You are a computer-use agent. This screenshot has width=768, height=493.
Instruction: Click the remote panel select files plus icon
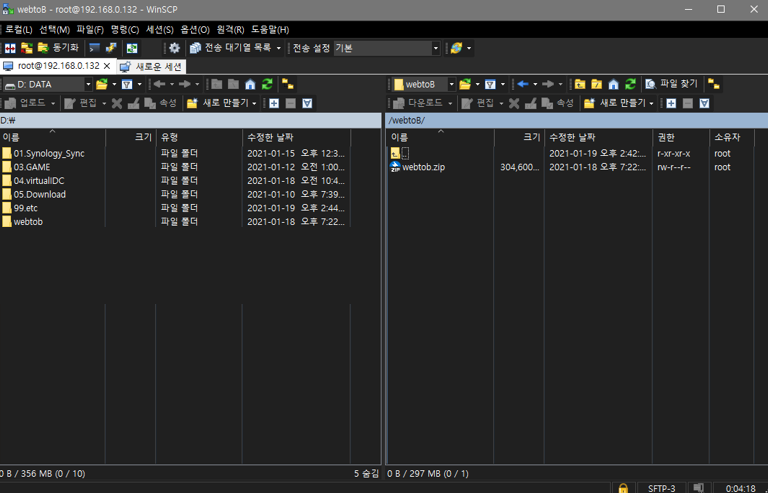pyautogui.click(x=671, y=103)
